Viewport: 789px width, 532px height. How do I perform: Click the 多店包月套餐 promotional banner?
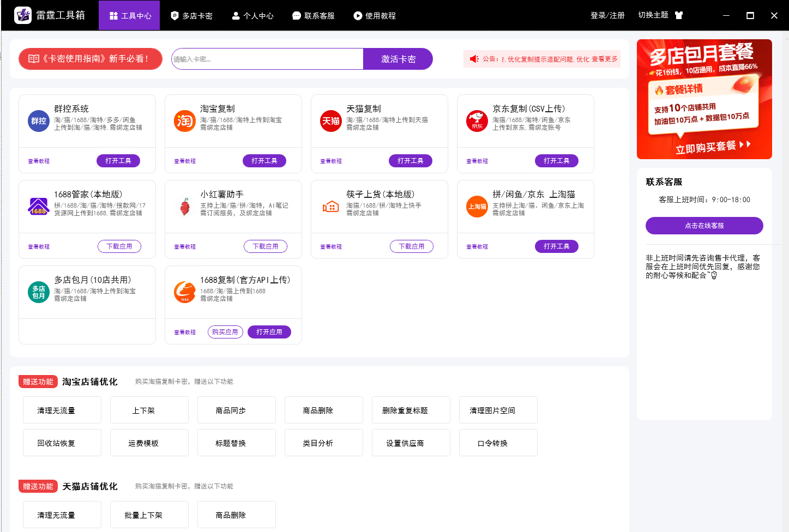coord(704,99)
